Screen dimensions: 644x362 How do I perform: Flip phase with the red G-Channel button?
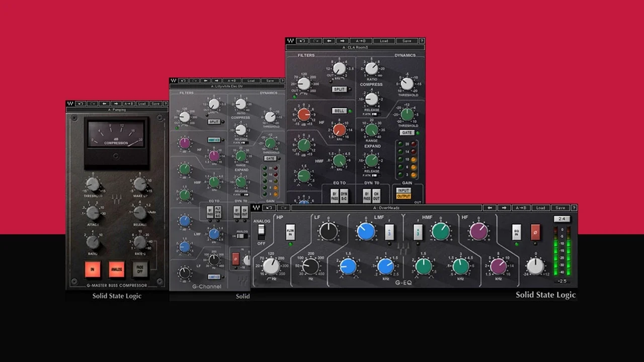click(x=235, y=259)
